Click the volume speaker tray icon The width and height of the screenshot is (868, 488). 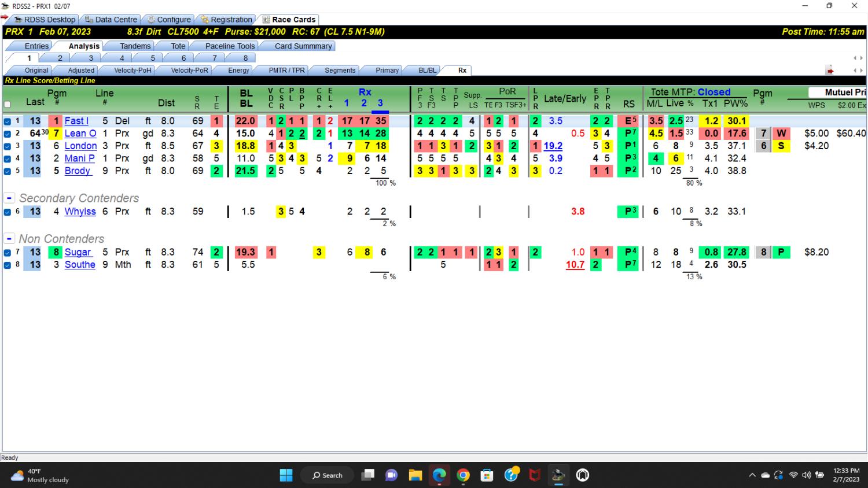click(807, 475)
